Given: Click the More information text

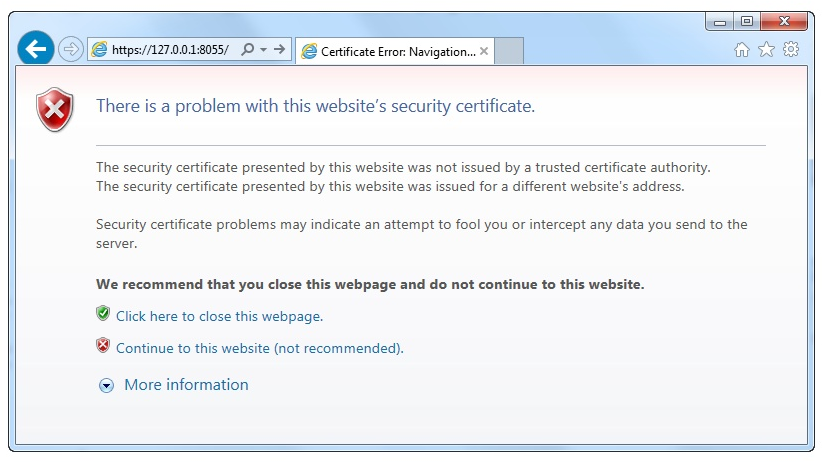Looking at the screenshot, I should [x=186, y=385].
